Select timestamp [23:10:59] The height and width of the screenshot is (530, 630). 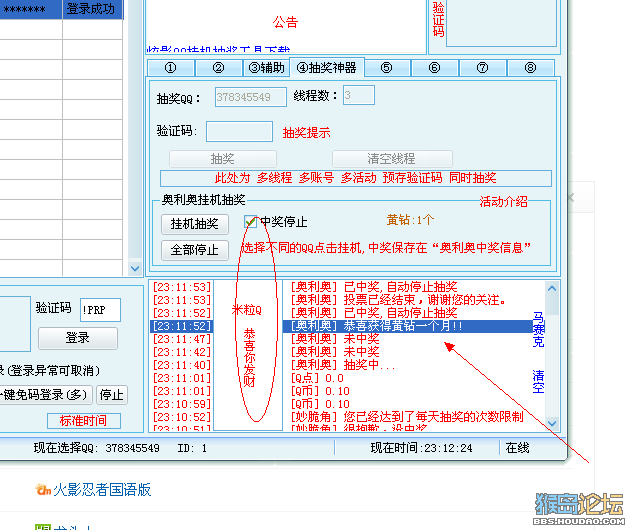pyautogui.click(x=182, y=404)
